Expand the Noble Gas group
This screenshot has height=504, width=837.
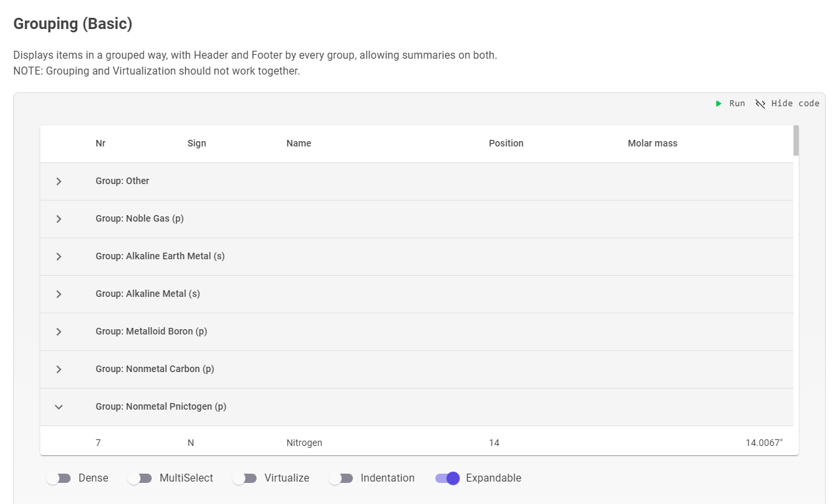coord(59,218)
